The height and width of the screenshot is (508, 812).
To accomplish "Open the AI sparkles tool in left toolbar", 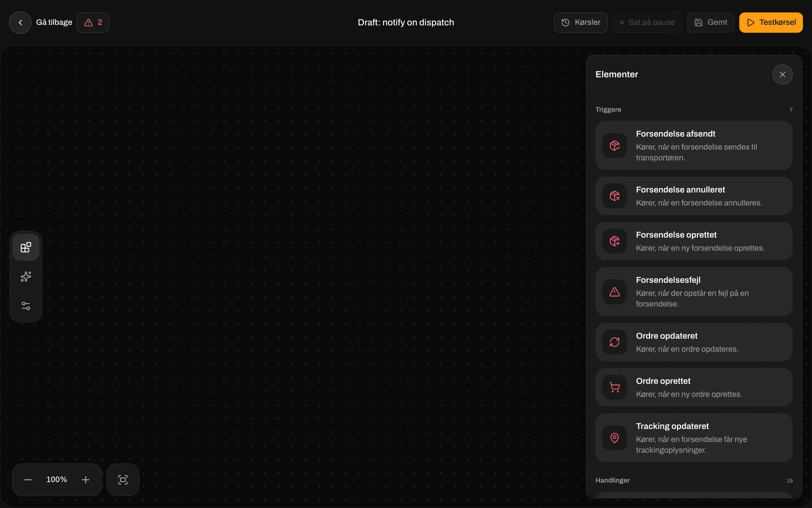I will point(26,277).
